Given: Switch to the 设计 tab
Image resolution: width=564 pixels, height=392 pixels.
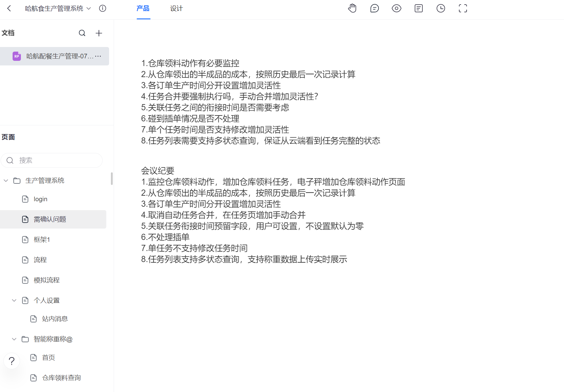Looking at the screenshot, I should (x=176, y=8).
